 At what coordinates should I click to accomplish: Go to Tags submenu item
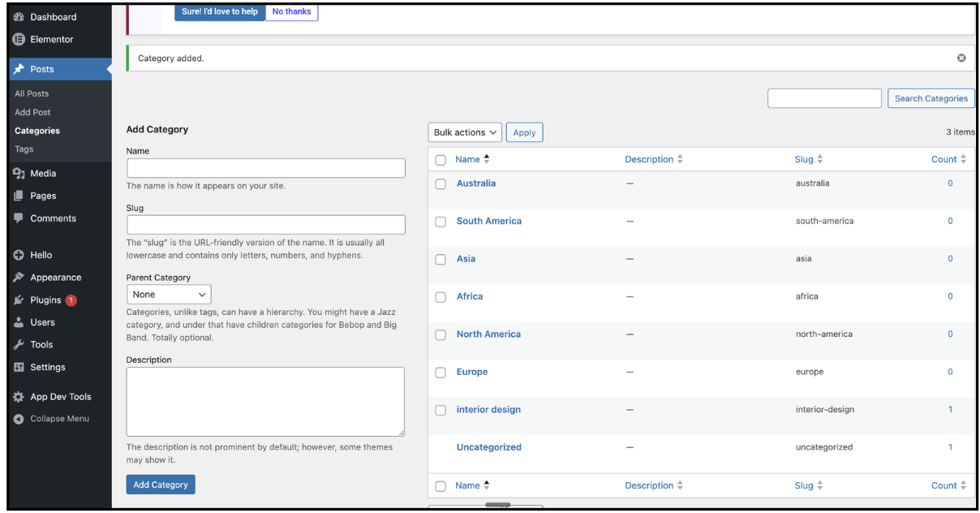point(24,149)
